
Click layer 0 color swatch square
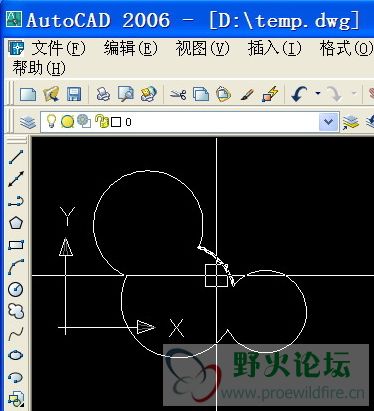(116, 122)
